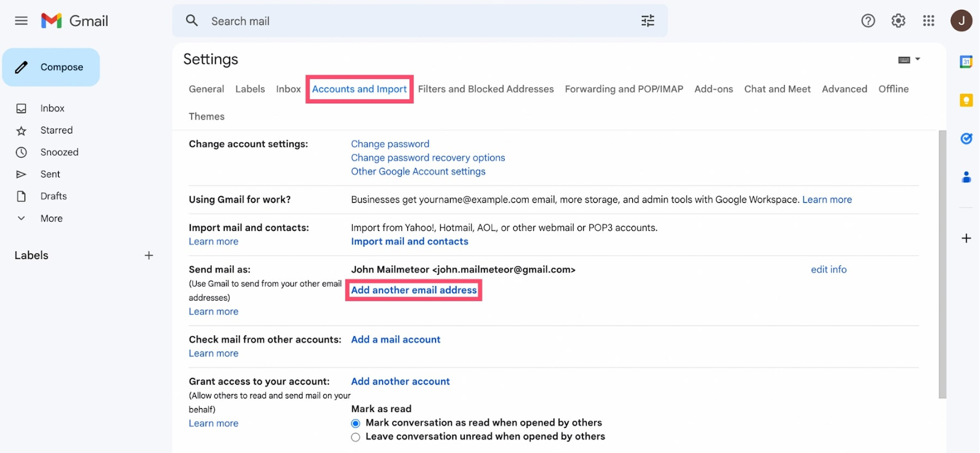Open the General settings tab
980x453 pixels.
pos(206,89)
